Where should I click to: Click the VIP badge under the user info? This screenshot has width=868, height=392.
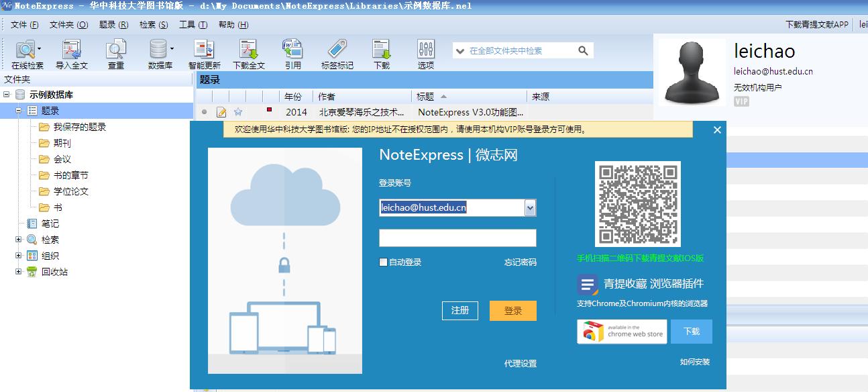coord(741,101)
